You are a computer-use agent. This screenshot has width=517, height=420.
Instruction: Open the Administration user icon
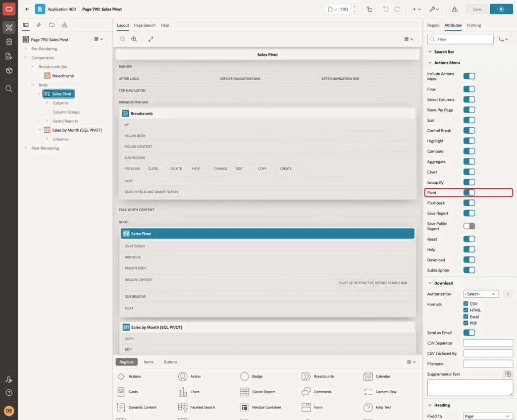[x=9, y=380]
